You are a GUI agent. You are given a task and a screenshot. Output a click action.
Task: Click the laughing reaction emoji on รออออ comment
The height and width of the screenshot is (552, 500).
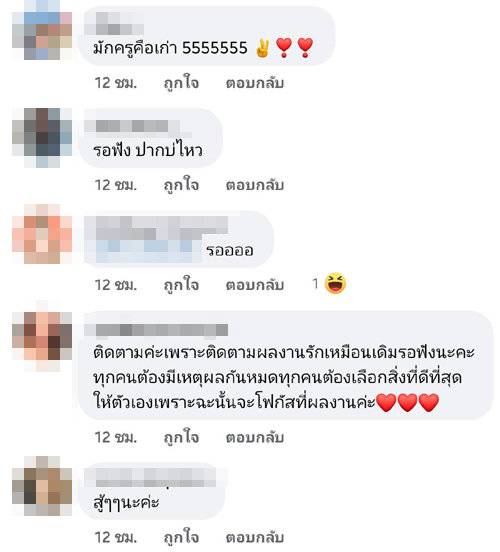335,283
